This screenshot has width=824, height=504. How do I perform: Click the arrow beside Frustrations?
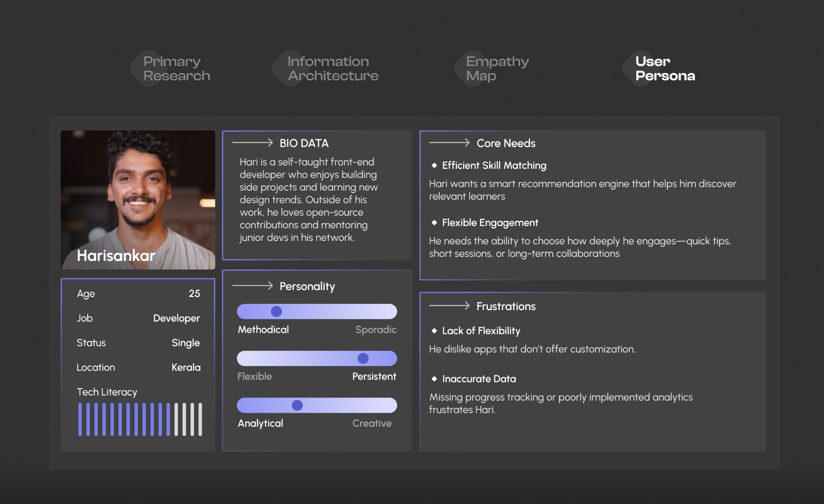(449, 306)
